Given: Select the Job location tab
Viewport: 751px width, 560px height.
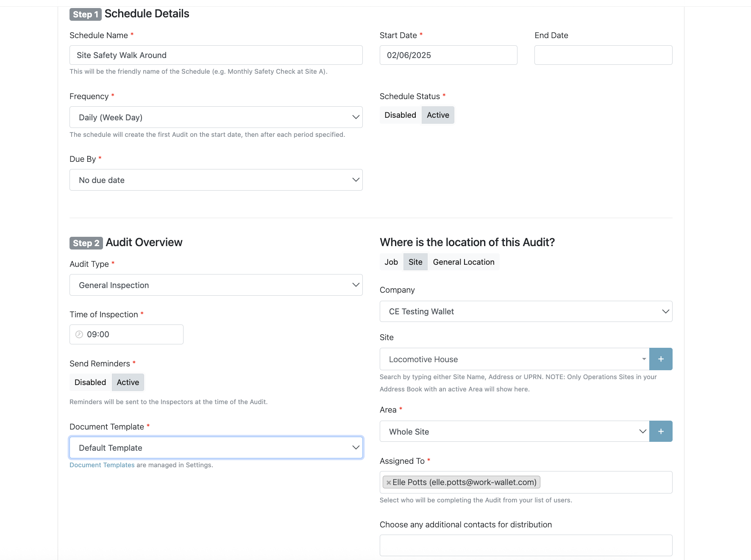Looking at the screenshot, I should pos(391,262).
